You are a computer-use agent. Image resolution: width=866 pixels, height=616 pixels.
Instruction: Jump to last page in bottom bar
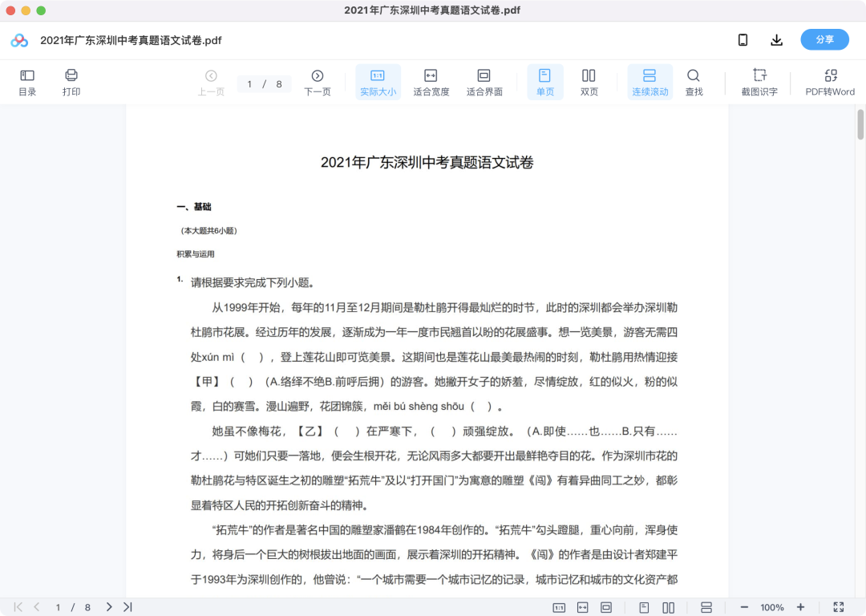coord(127,607)
